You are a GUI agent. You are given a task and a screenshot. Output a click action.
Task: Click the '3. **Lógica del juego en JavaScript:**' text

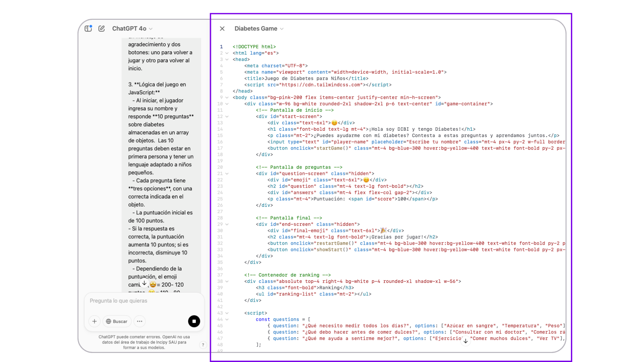click(x=157, y=88)
